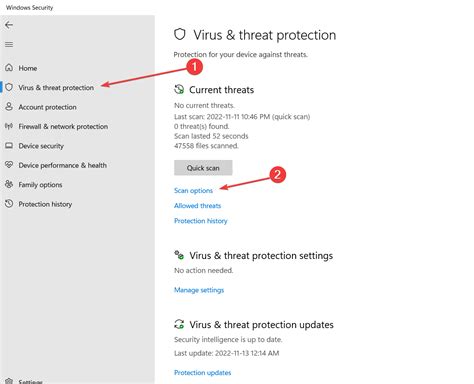Click the Device security laptop icon

point(9,146)
